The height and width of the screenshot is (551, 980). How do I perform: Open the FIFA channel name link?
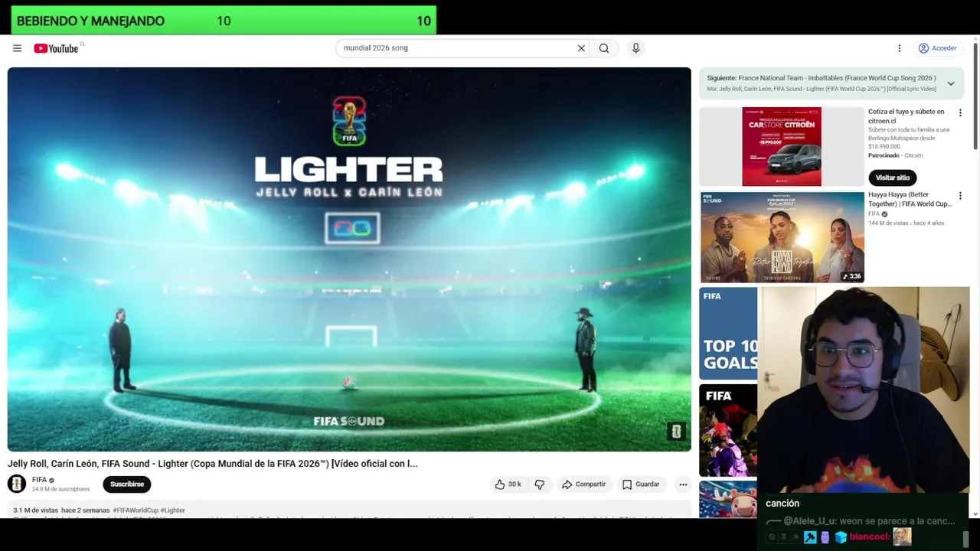click(40, 480)
